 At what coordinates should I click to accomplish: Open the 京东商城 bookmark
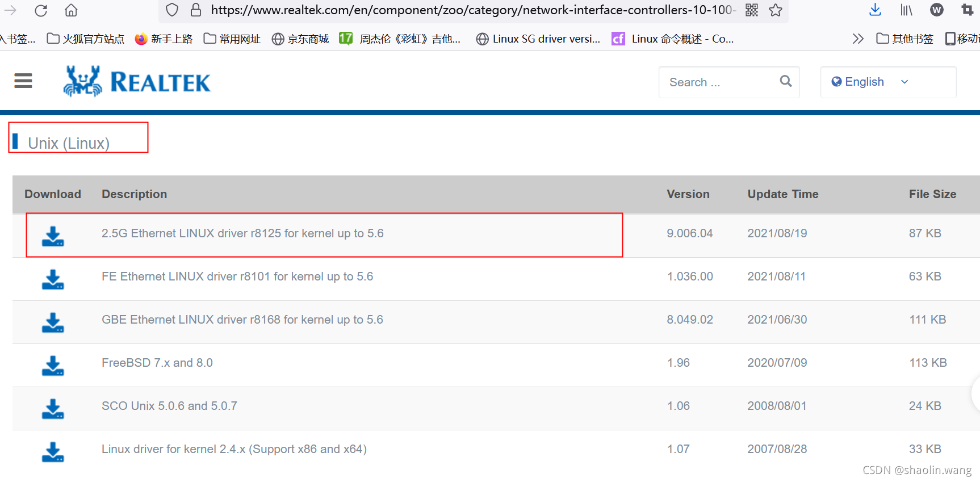click(x=300, y=39)
